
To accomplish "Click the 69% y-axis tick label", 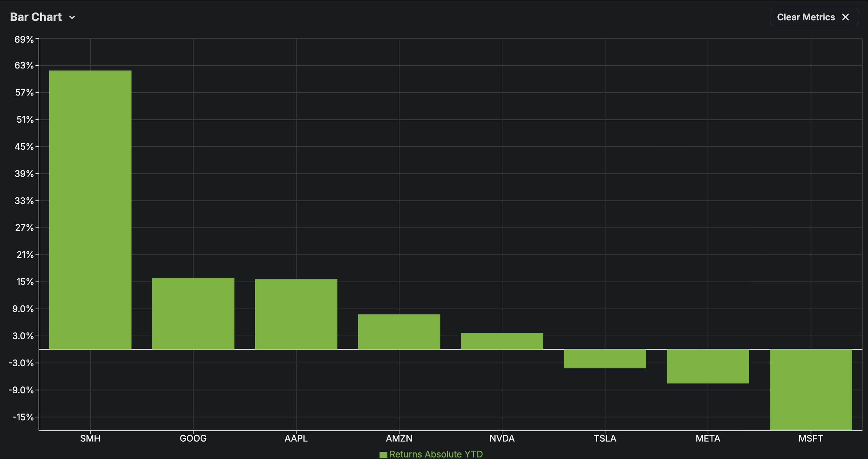I will 24,39.
